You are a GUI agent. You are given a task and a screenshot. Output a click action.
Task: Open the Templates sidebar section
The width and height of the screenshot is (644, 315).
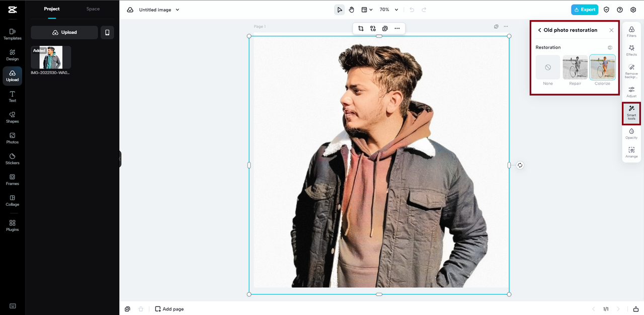[13, 34]
